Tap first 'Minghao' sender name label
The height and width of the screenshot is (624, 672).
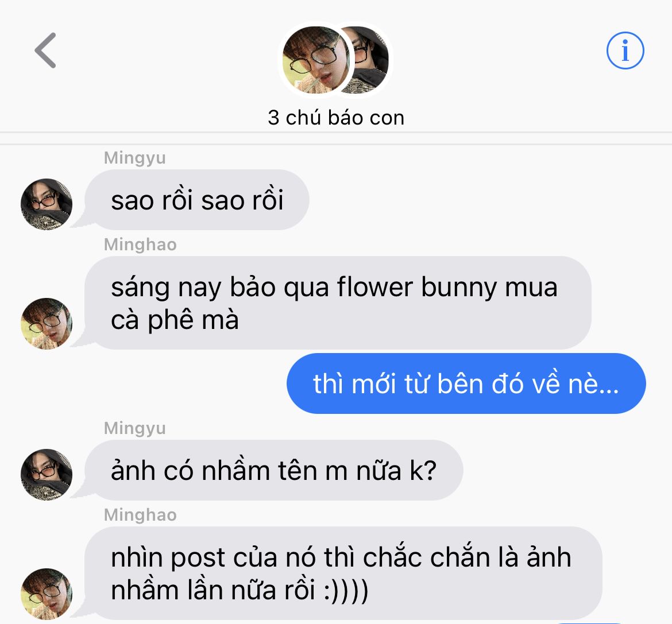coord(140,245)
